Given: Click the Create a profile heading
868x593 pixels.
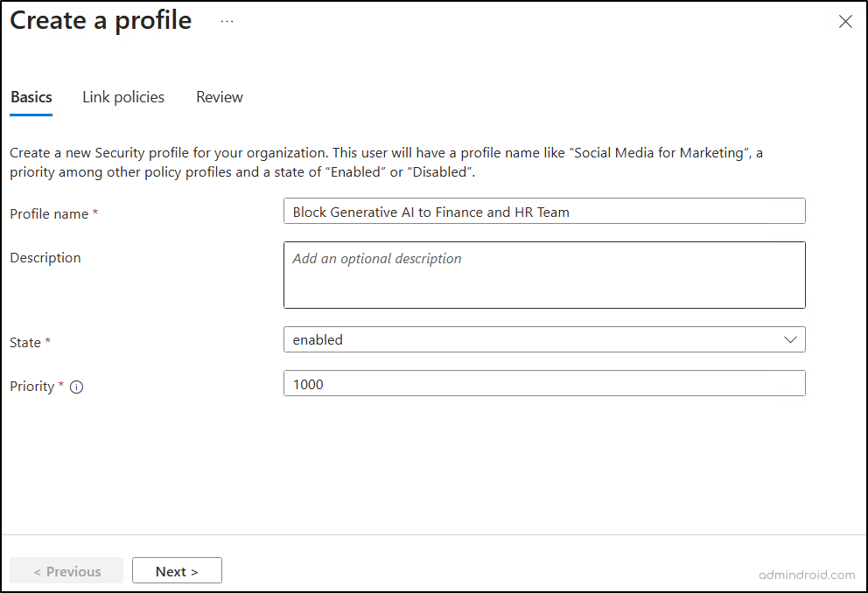Looking at the screenshot, I should click(101, 21).
